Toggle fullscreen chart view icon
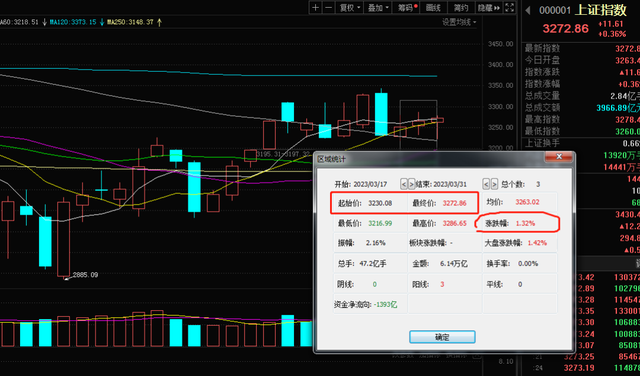Screen dimensions: 640x376 pyautogui.click(x=509, y=7)
